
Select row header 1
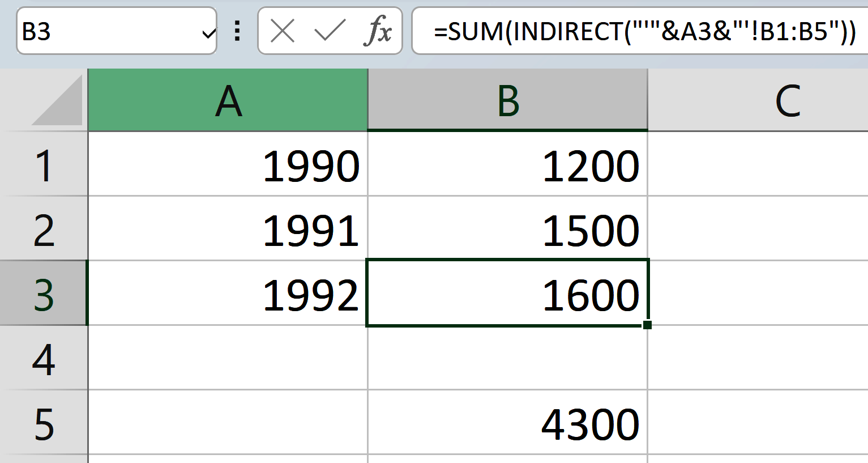(x=44, y=164)
